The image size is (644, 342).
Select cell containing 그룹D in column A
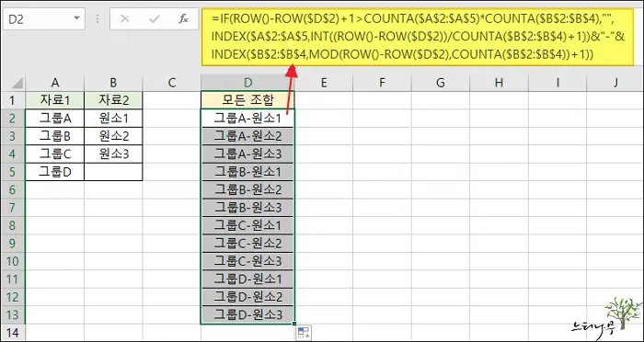click(55, 172)
